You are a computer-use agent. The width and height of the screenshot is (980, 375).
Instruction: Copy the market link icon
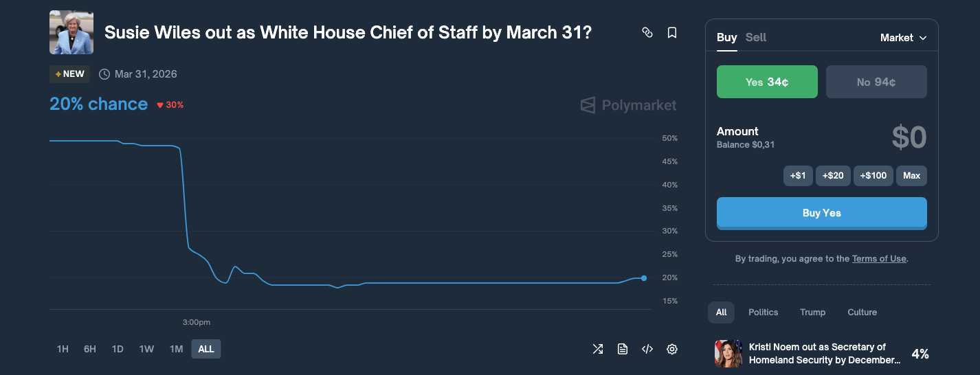tap(647, 32)
